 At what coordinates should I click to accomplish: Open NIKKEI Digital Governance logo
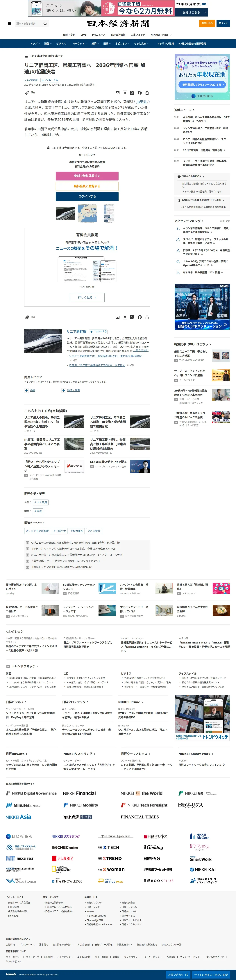coord(31,793)
